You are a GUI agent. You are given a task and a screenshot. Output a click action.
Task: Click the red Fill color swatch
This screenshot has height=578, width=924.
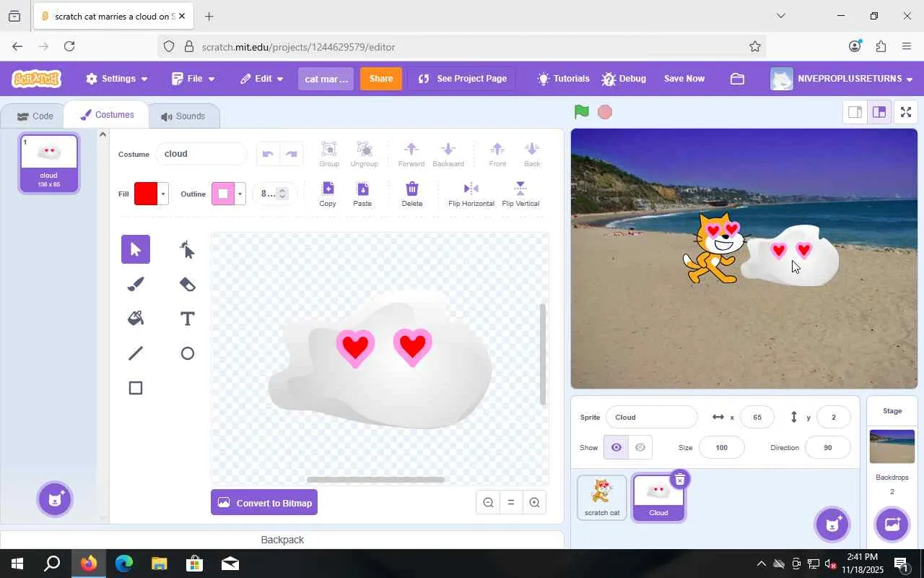click(x=146, y=194)
